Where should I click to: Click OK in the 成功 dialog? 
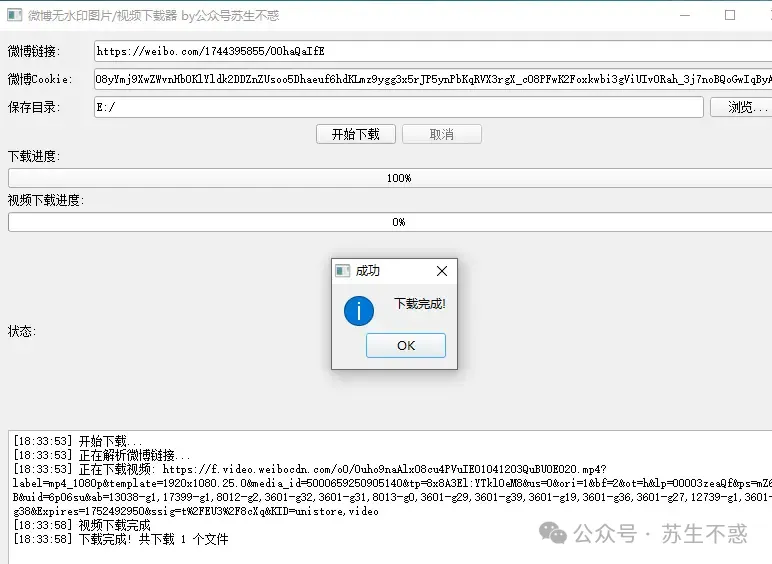click(x=406, y=345)
